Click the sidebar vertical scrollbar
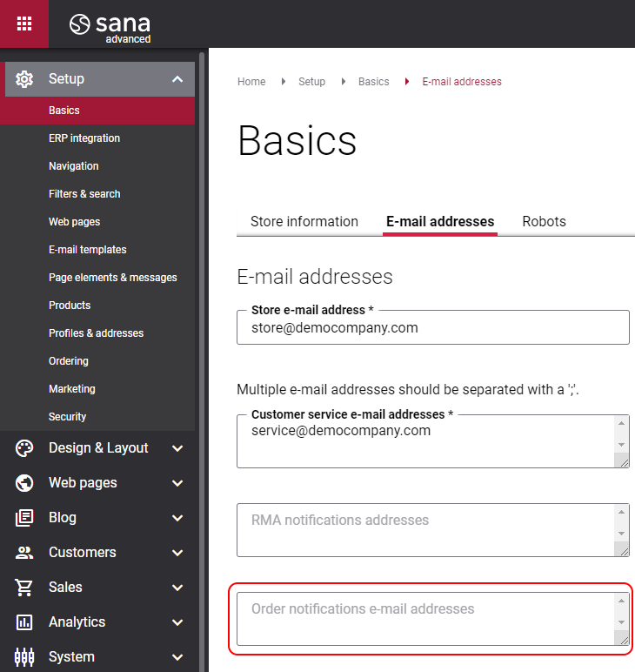 202,360
